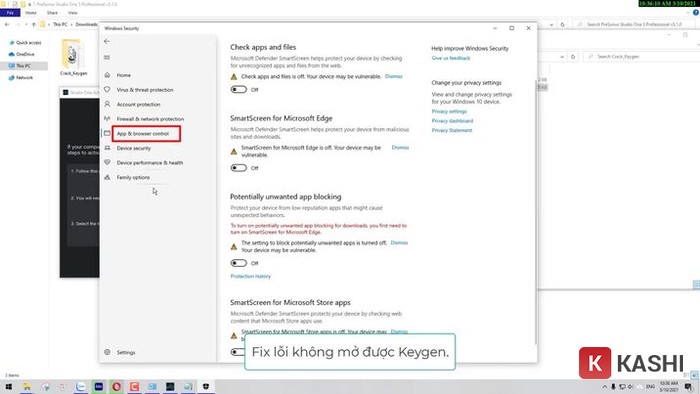Expand the Explorer address bar history dropdown
The image size is (700, 394).
pyautogui.click(x=552, y=25)
